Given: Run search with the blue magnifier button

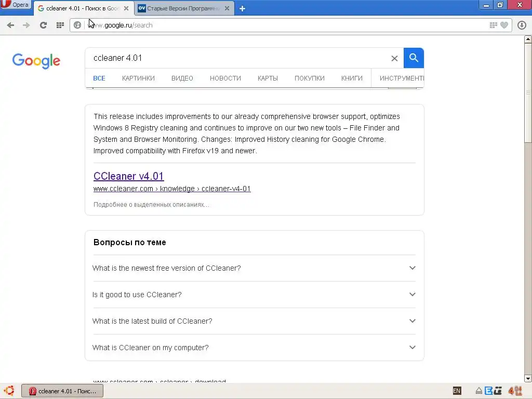Looking at the screenshot, I should coord(414,58).
